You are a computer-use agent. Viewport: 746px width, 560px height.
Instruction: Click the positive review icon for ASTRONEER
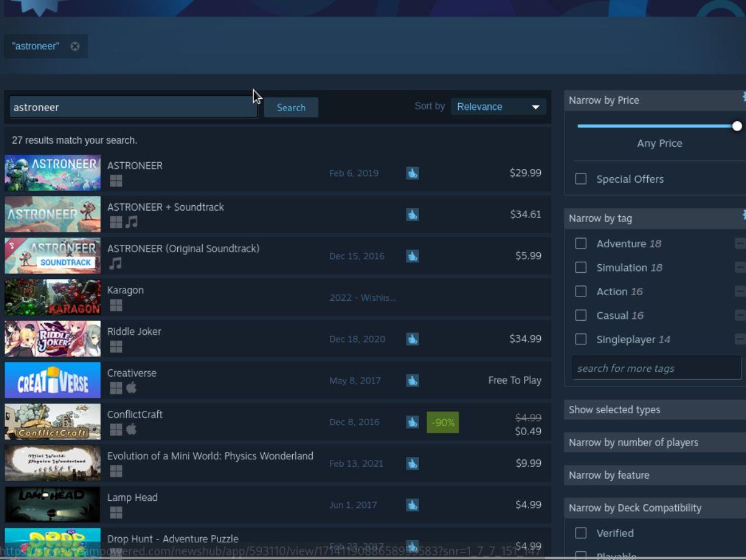pyautogui.click(x=412, y=173)
